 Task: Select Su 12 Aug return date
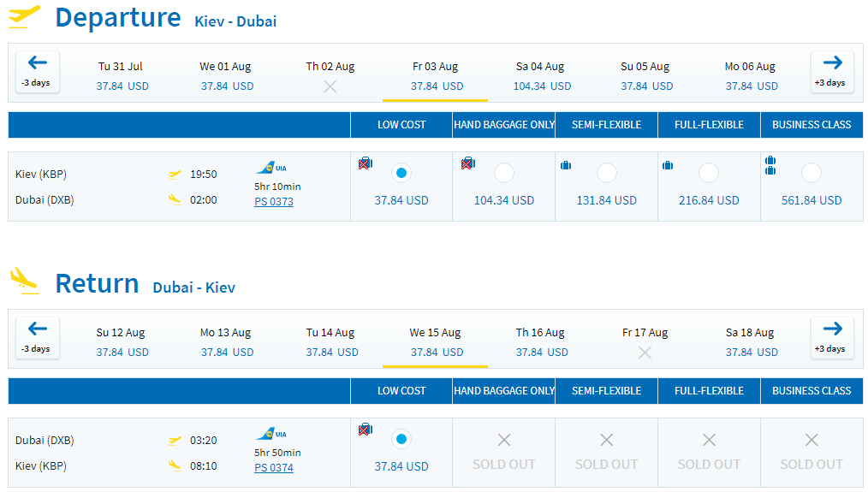click(x=122, y=342)
